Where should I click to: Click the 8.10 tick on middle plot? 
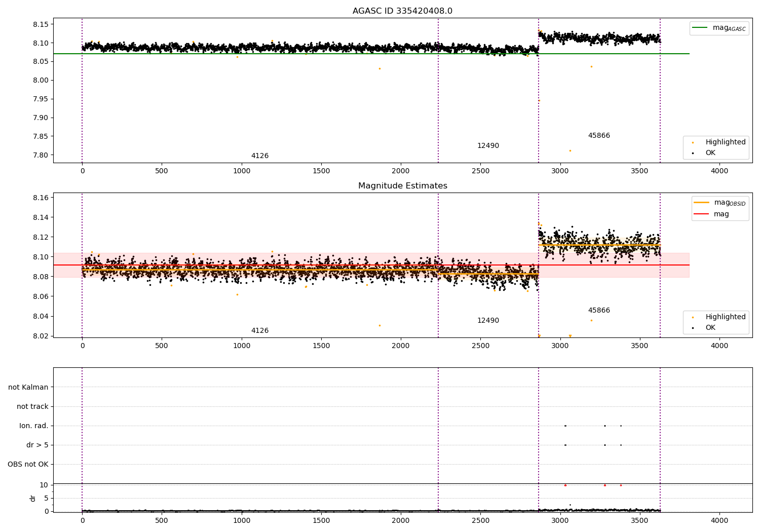point(40,257)
